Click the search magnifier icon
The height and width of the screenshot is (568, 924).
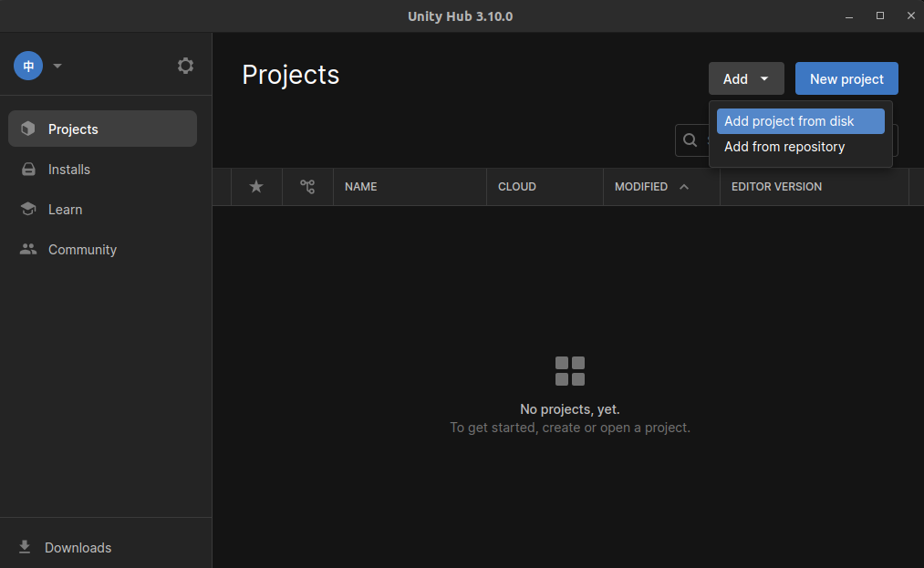point(690,139)
